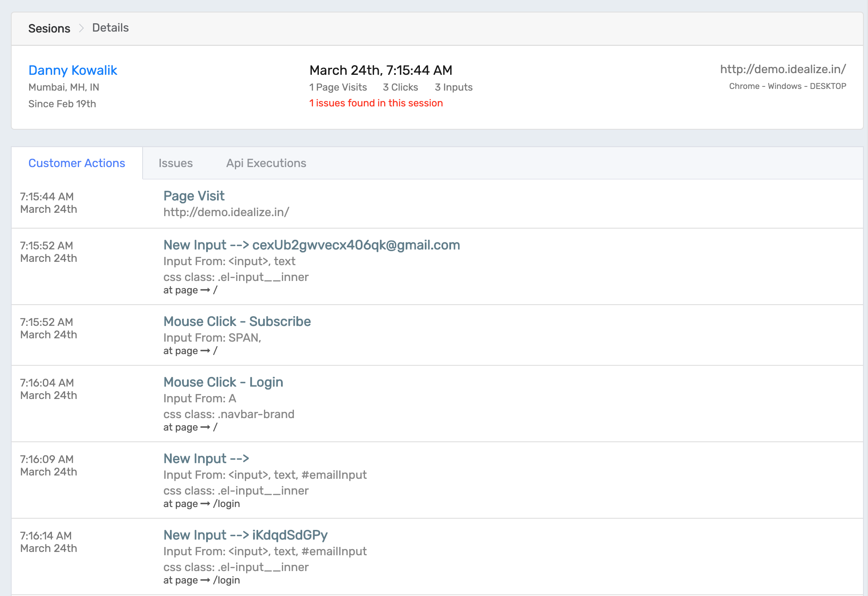Click the '/login' page path under 7:16:09 entry
The image size is (868, 596).
(x=226, y=504)
